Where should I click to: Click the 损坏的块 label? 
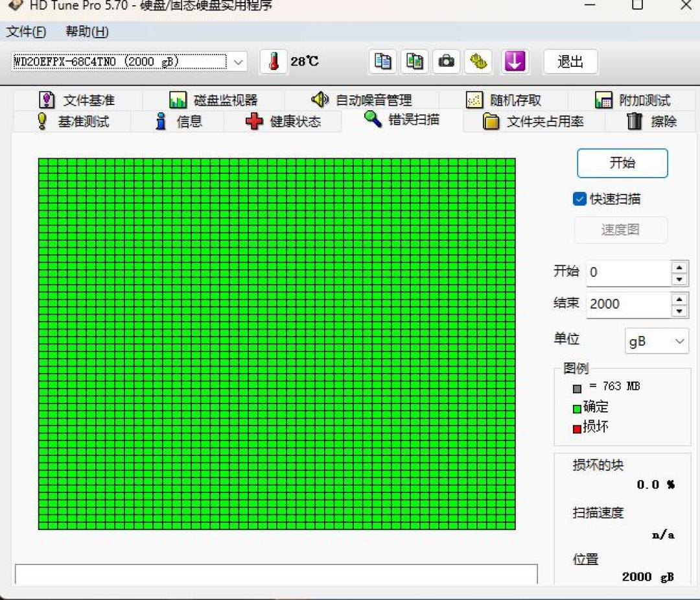(x=598, y=465)
